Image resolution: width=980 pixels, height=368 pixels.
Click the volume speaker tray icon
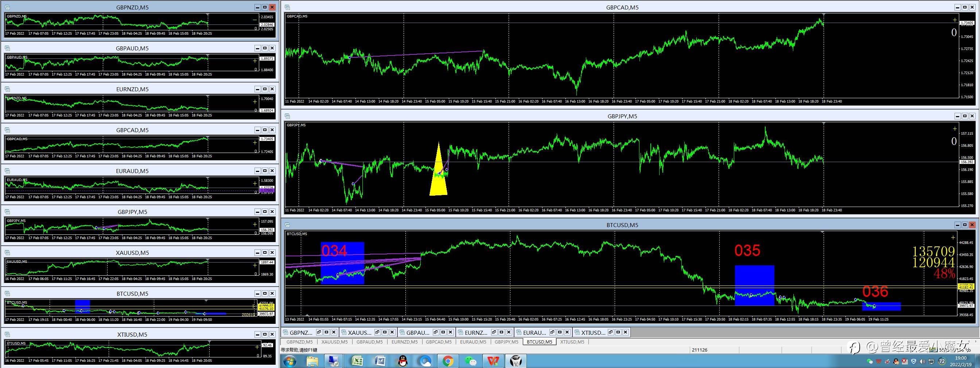[922, 361]
